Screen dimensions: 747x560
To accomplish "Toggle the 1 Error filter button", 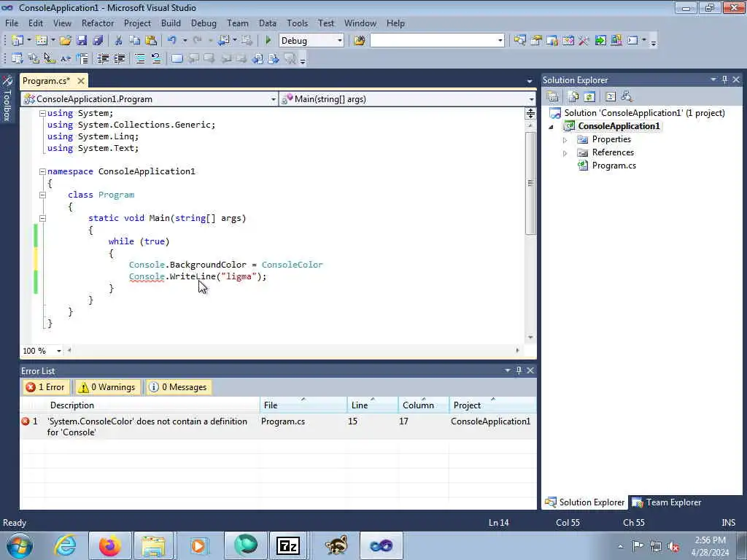I will pos(46,387).
